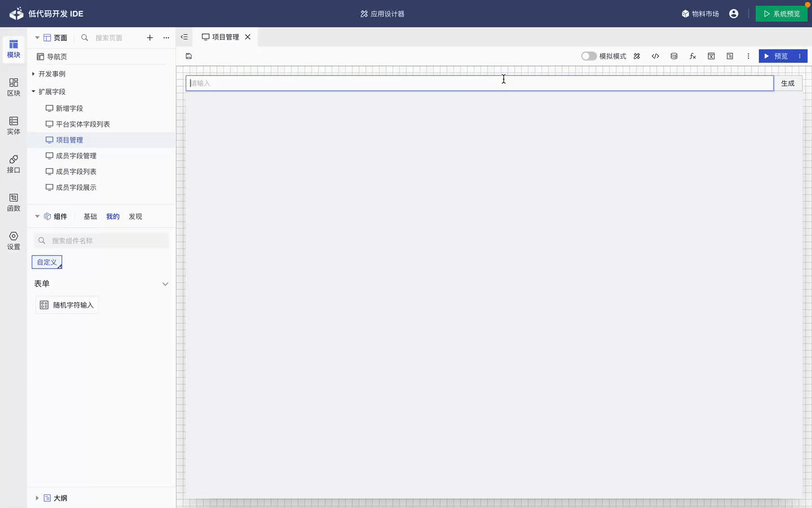
Task: Switch to the 基础 components tab
Action: (x=90, y=217)
